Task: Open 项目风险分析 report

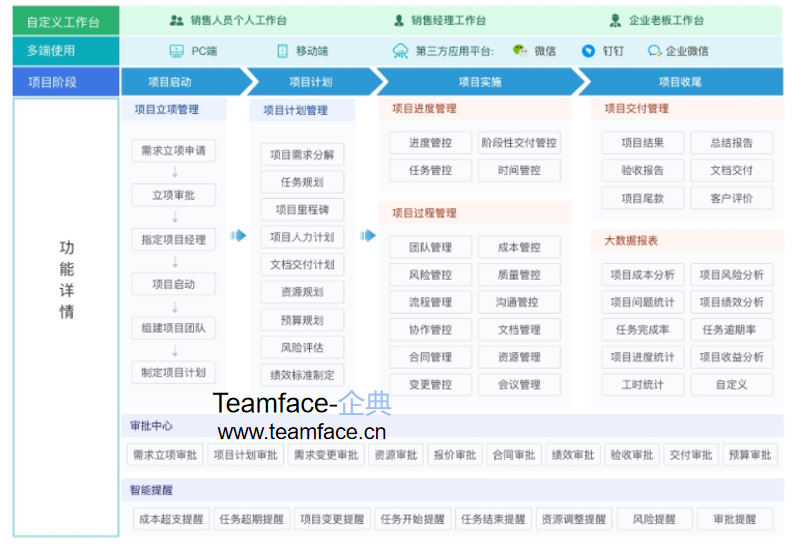Action: tap(732, 275)
